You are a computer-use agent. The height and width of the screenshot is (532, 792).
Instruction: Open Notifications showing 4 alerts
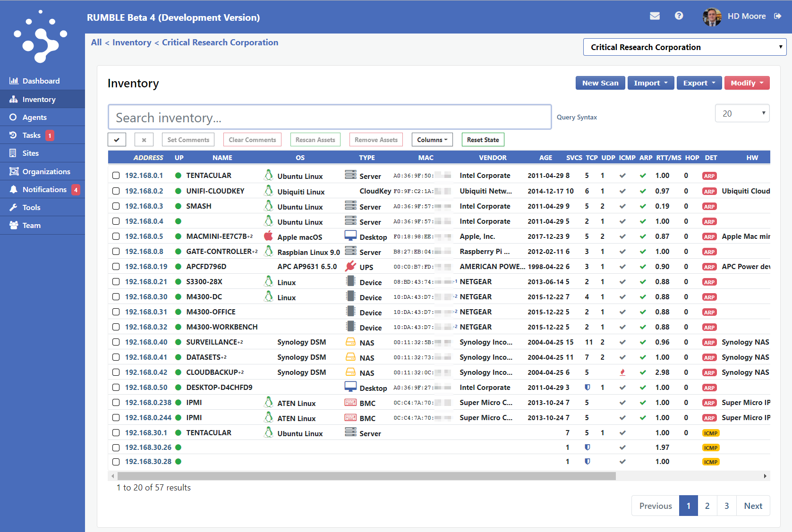(x=45, y=189)
